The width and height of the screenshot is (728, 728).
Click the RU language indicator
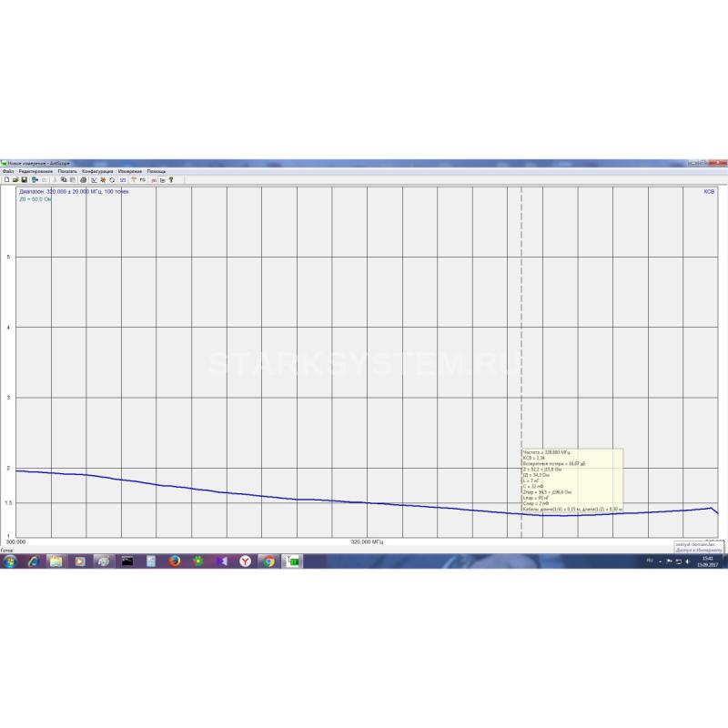tap(650, 561)
